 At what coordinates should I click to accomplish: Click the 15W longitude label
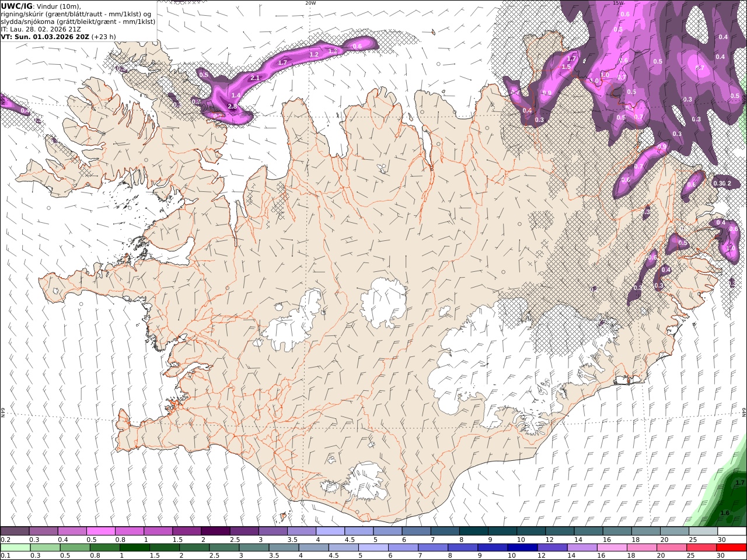pyautogui.click(x=618, y=3)
